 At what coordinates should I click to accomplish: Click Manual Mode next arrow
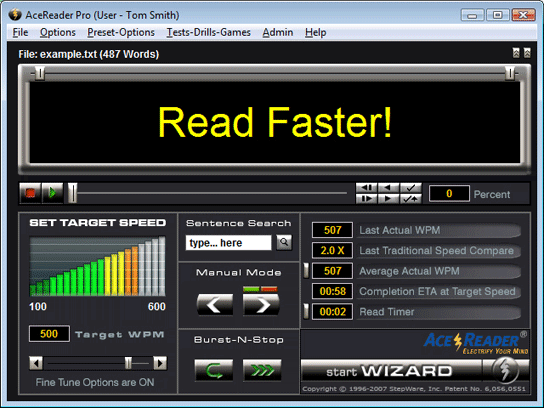(261, 305)
